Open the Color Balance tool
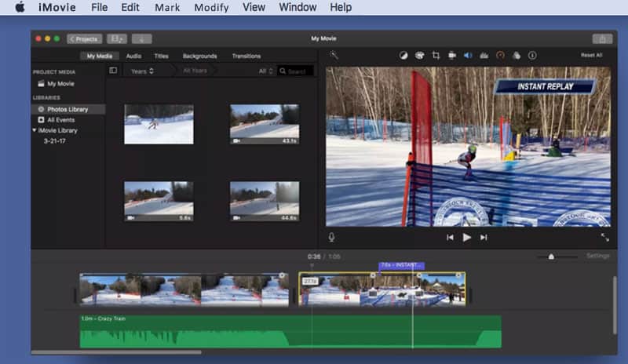Image resolution: width=628 pixels, height=364 pixels. click(403, 56)
